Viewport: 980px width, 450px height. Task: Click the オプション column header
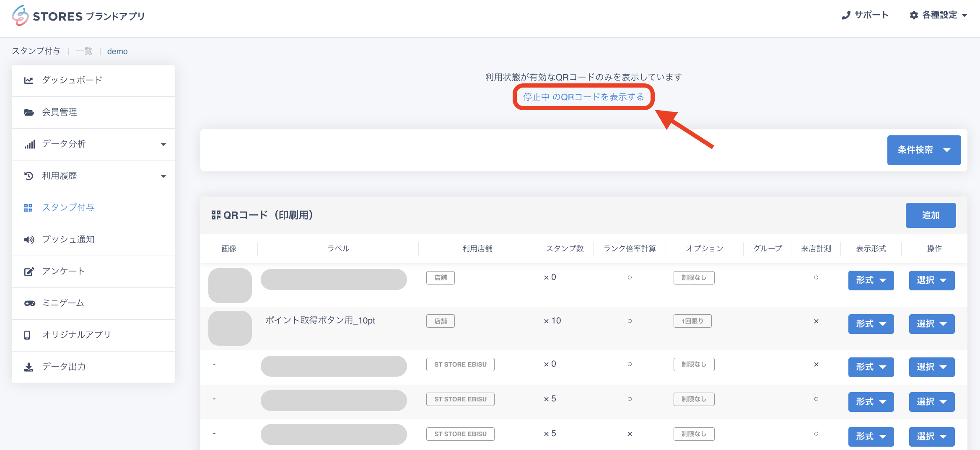pos(705,248)
